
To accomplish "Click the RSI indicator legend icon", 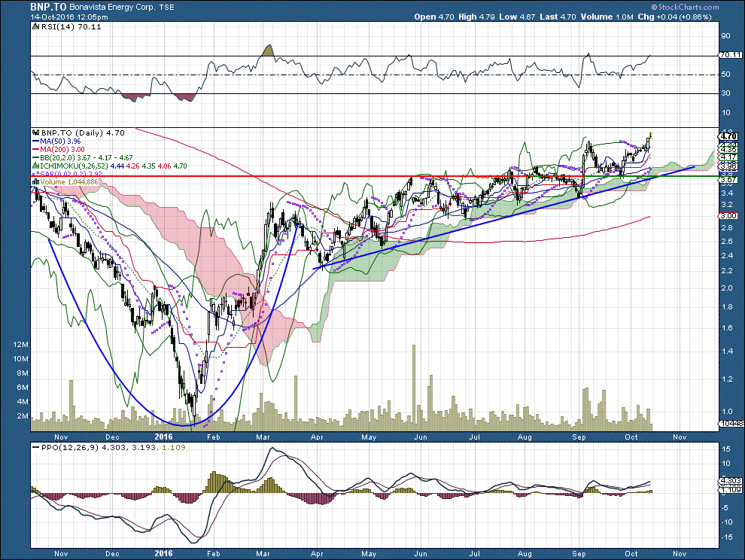I will (x=35, y=27).
